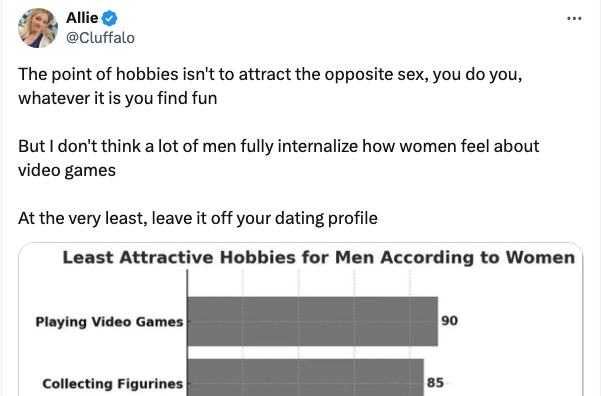This screenshot has width=601, height=396.
Task: Click the line 'whatever it is you find fun'
Action: (118, 98)
